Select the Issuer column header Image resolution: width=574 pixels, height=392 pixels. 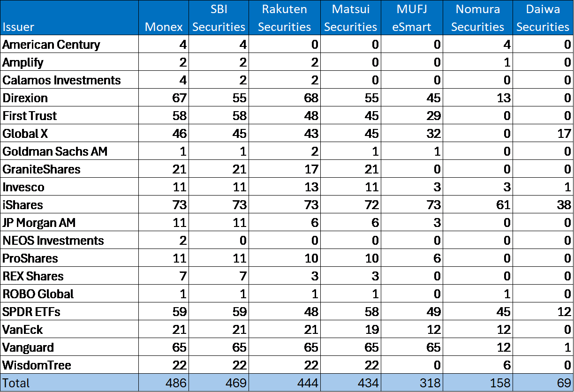point(19,27)
